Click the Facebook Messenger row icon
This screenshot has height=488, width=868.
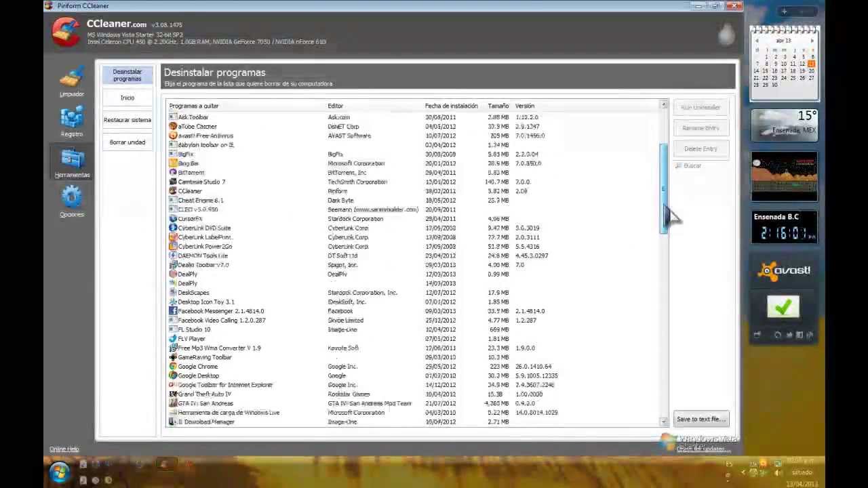pos(173,311)
